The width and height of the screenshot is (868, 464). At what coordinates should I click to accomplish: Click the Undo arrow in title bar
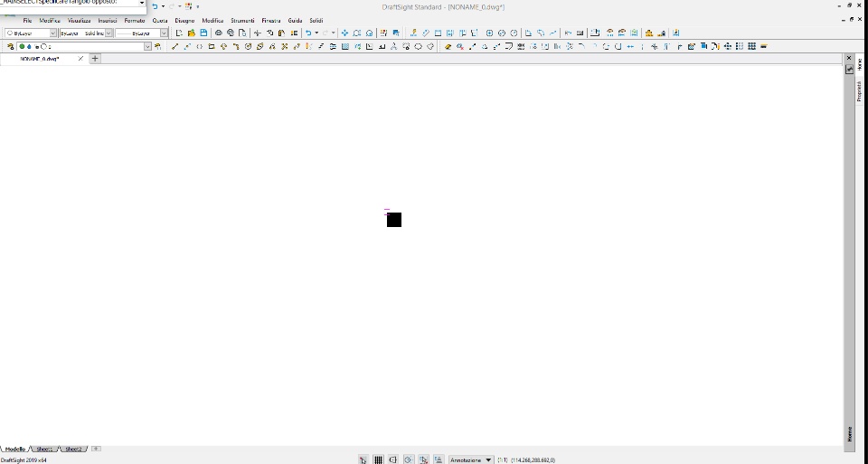click(155, 6)
